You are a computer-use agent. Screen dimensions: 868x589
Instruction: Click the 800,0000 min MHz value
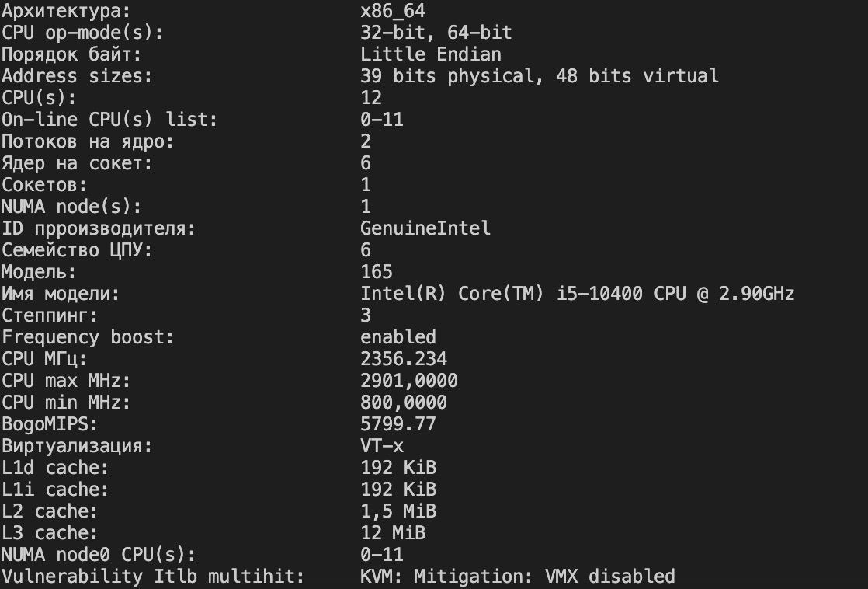coord(404,403)
